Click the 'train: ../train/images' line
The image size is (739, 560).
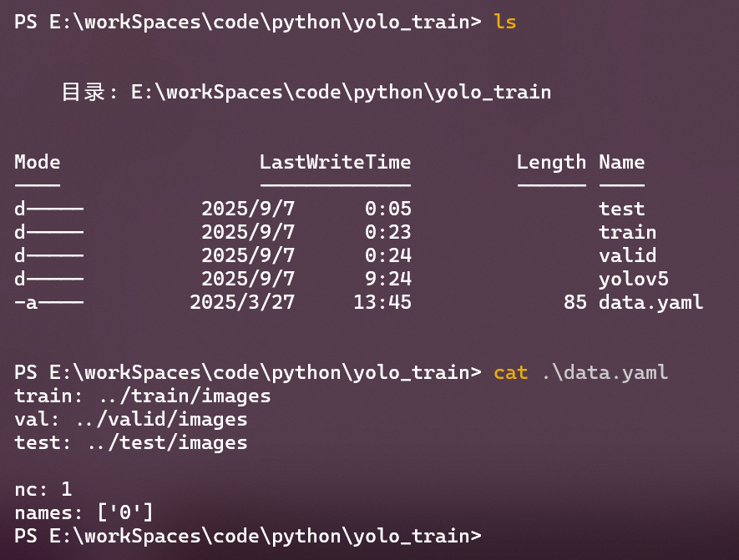point(143,396)
